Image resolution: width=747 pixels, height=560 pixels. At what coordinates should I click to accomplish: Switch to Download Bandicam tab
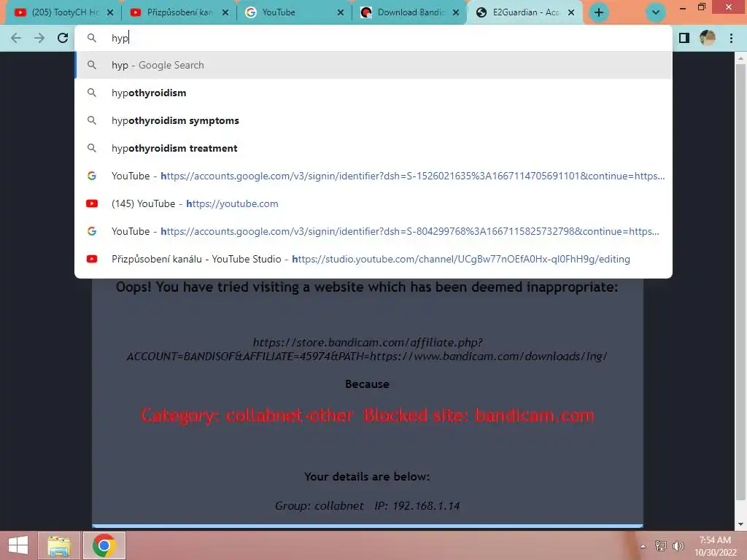pyautogui.click(x=410, y=12)
